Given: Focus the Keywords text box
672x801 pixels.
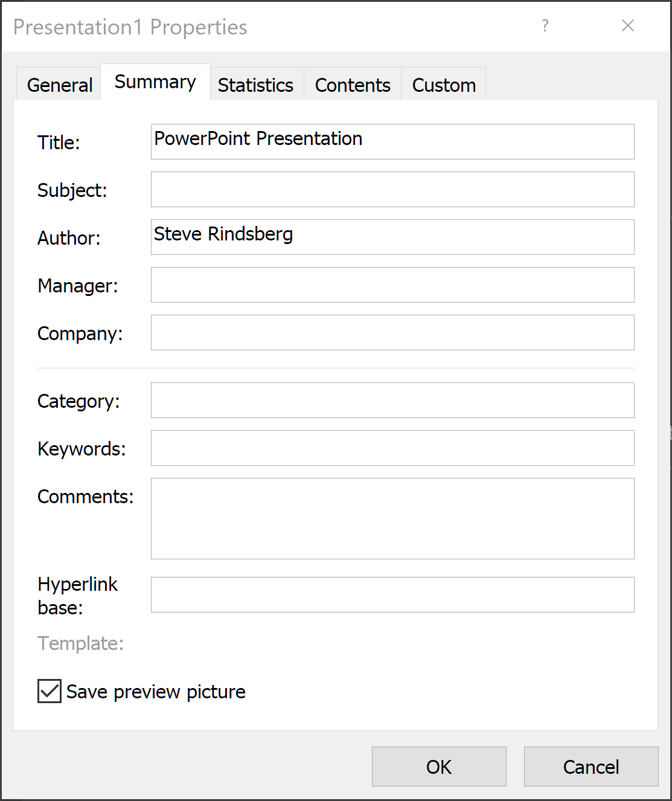Looking at the screenshot, I should pos(392,448).
